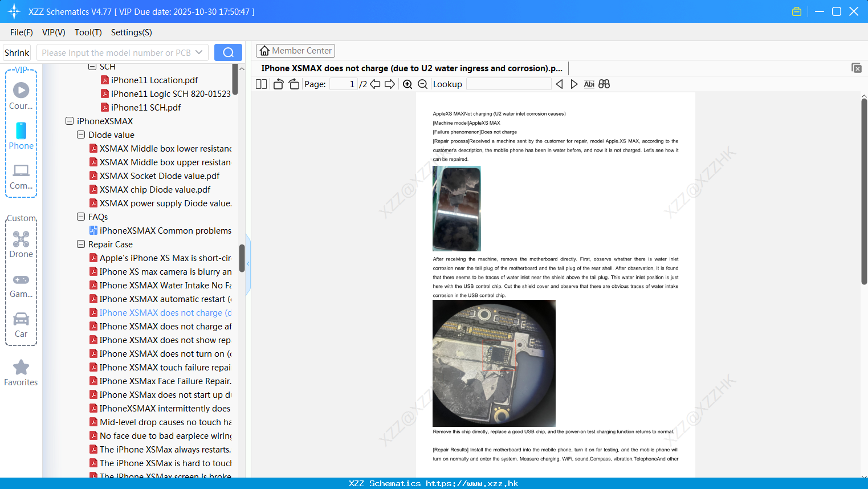868x489 pixels.
Task: Click the Shrink button
Action: click(17, 52)
